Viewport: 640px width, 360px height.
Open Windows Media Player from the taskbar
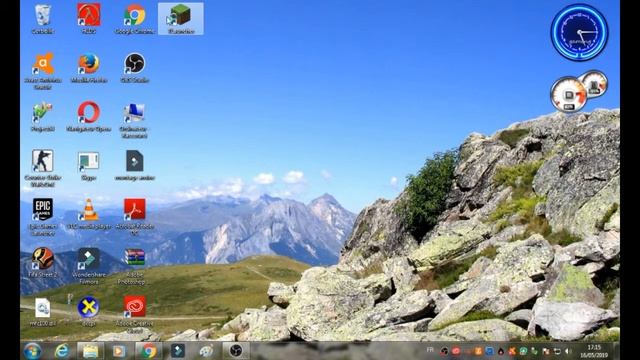[x=119, y=351]
